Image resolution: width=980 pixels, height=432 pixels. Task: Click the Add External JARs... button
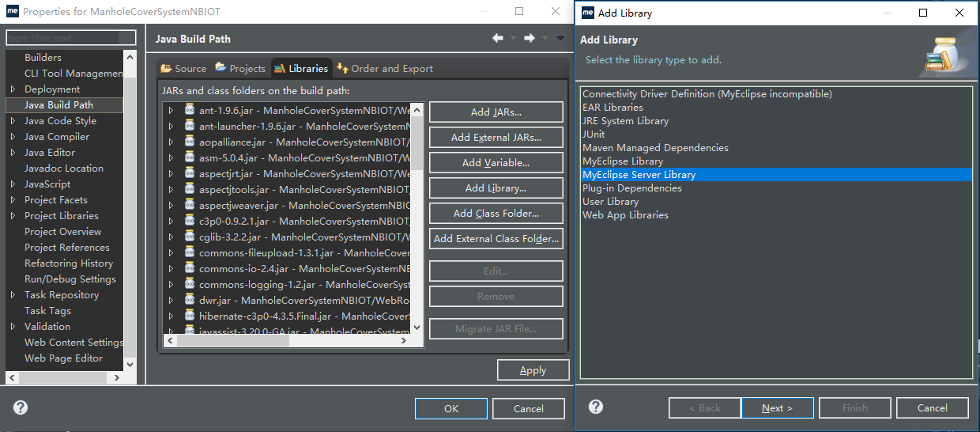[496, 138]
